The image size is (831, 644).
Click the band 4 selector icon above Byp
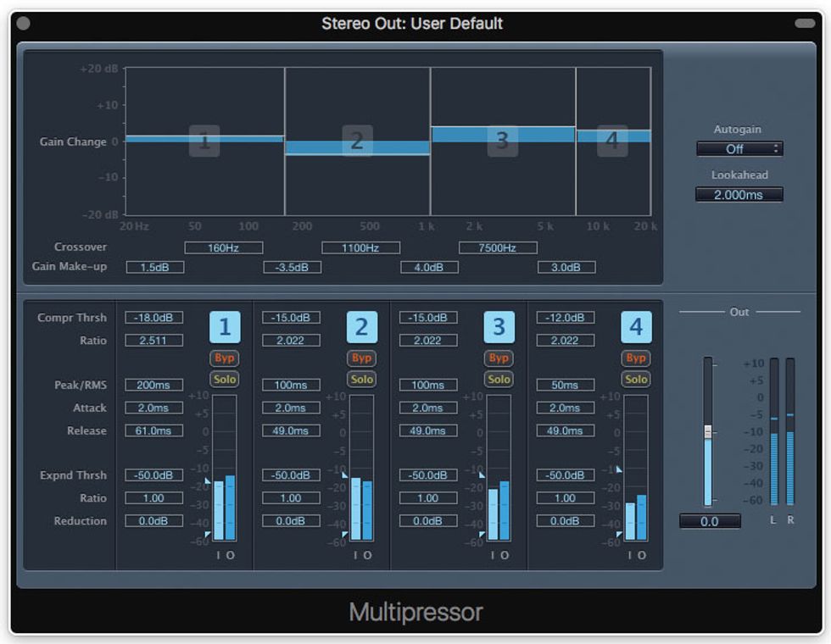[636, 325]
